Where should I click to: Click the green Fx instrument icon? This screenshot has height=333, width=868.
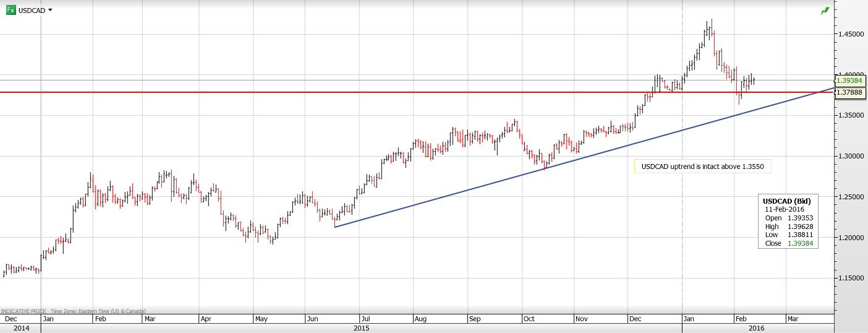coord(11,10)
